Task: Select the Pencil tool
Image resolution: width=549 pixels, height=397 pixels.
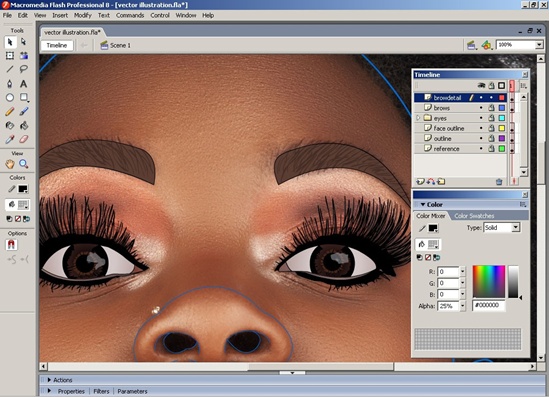Action: click(x=10, y=111)
